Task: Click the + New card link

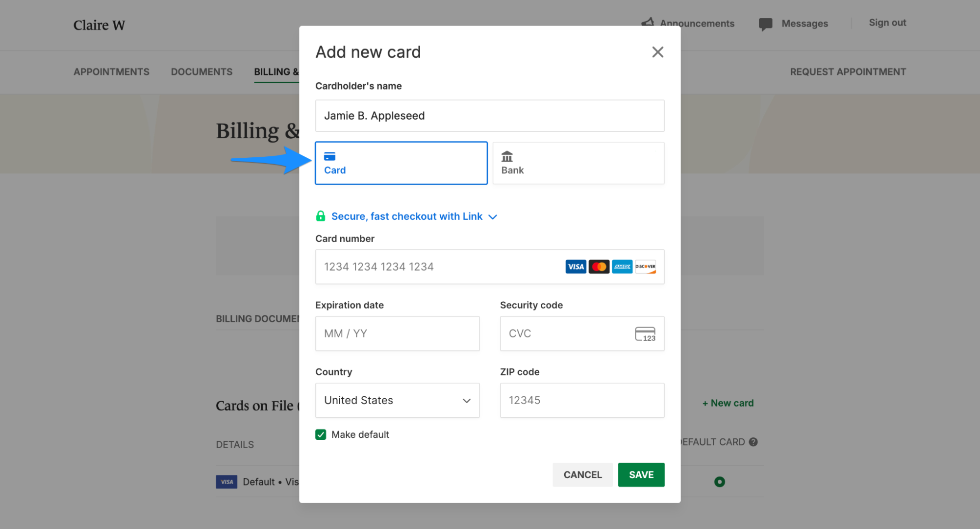Action: (x=728, y=403)
